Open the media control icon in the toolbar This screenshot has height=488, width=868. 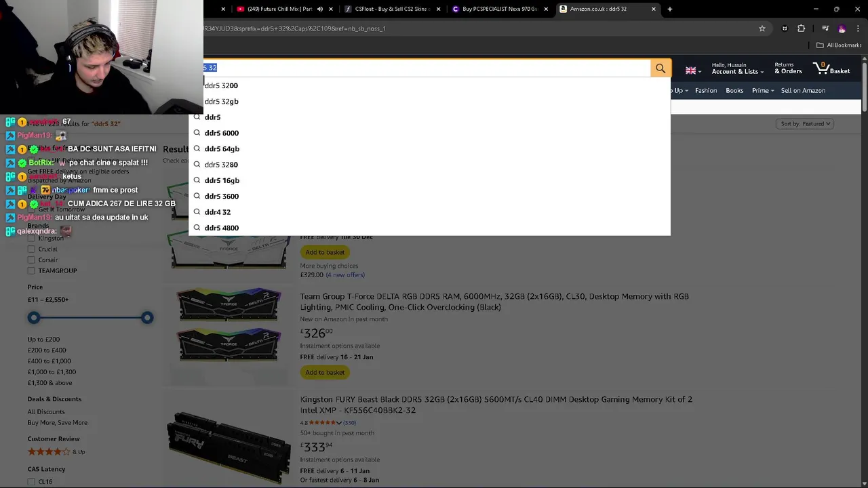pyautogui.click(x=825, y=28)
